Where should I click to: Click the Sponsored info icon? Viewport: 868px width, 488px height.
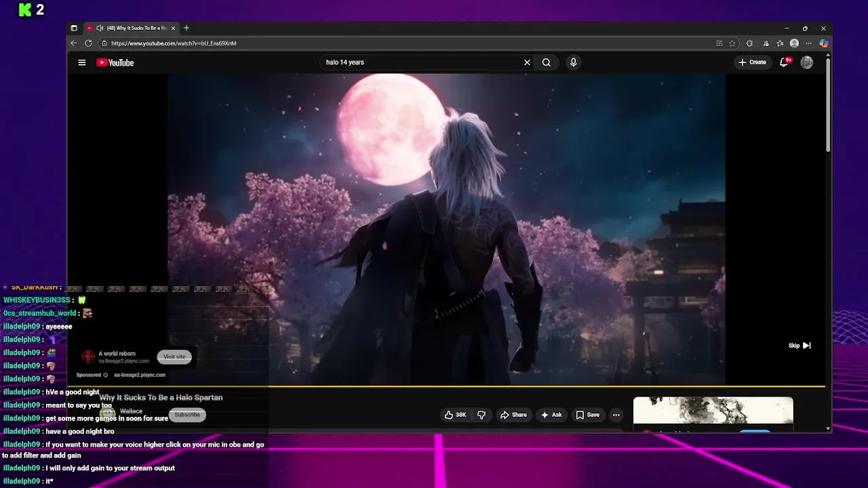tap(106, 375)
